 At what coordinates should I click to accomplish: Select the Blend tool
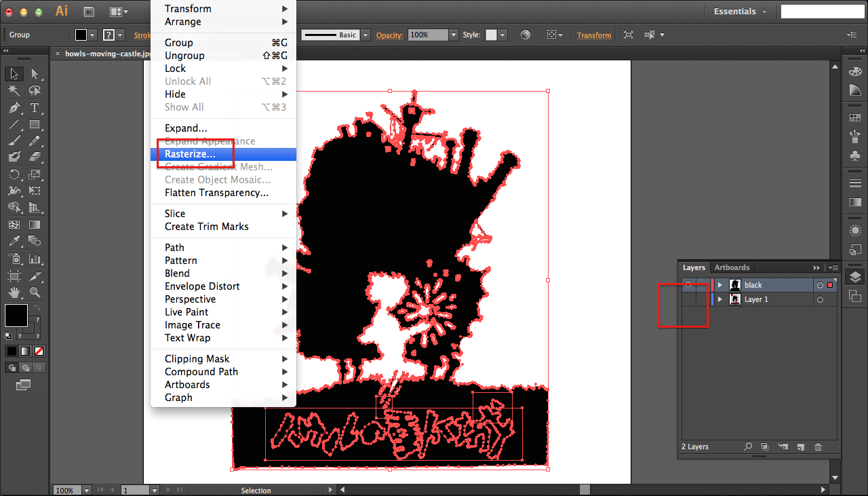[x=35, y=242]
